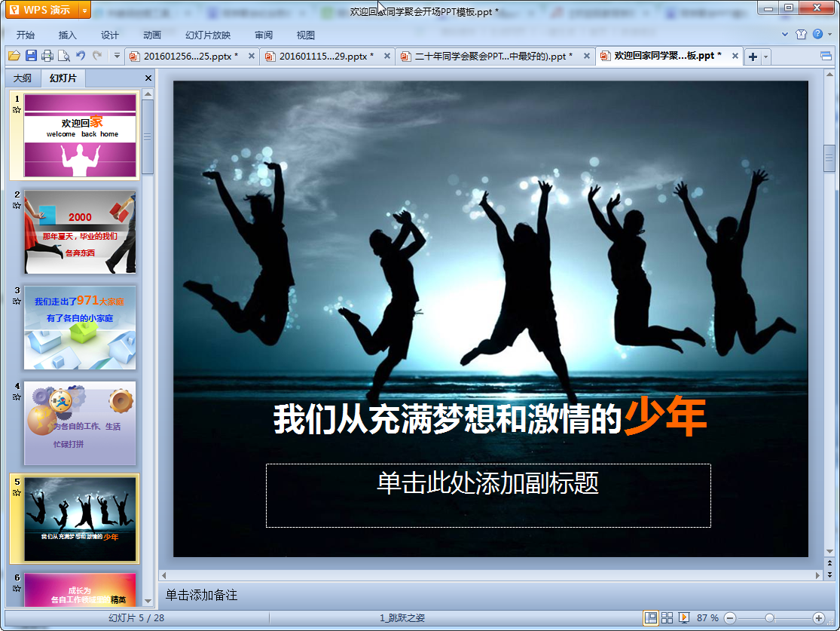Open the WPS 演示 application menu

(41, 10)
